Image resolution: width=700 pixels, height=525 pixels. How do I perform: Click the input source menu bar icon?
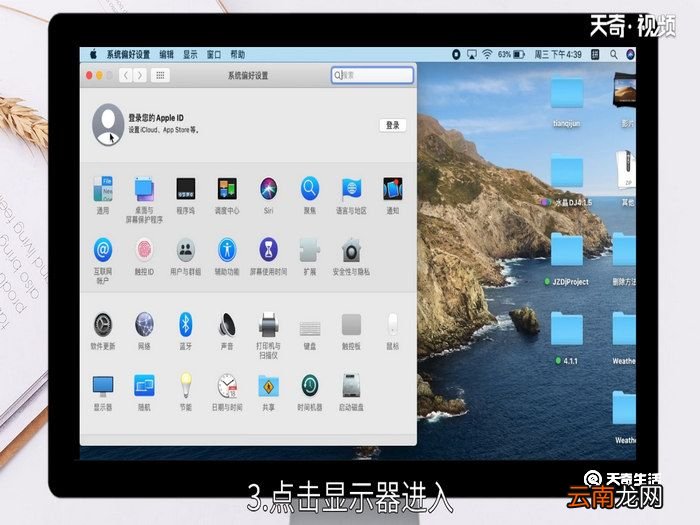tap(595, 54)
